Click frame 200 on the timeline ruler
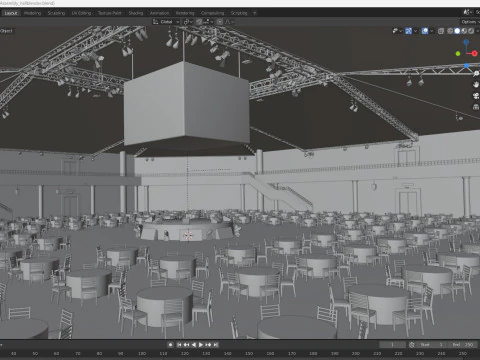Screen dimensions: 480x360 coord(356,354)
